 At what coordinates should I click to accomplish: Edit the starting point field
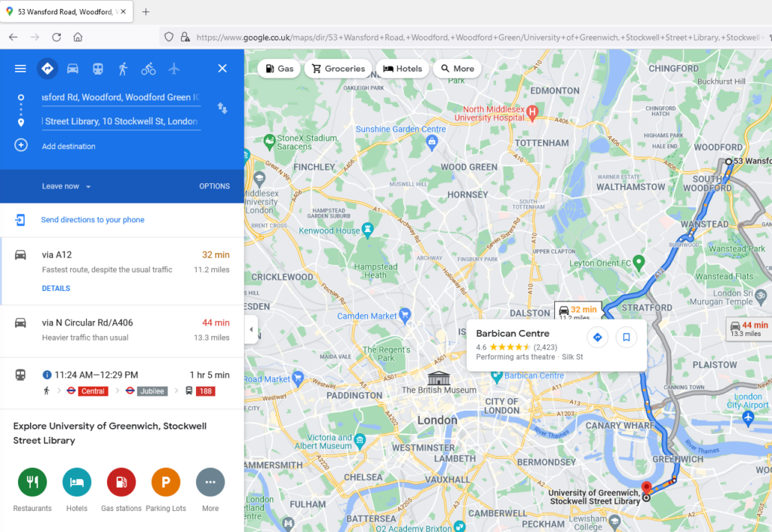pyautogui.click(x=121, y=97)
